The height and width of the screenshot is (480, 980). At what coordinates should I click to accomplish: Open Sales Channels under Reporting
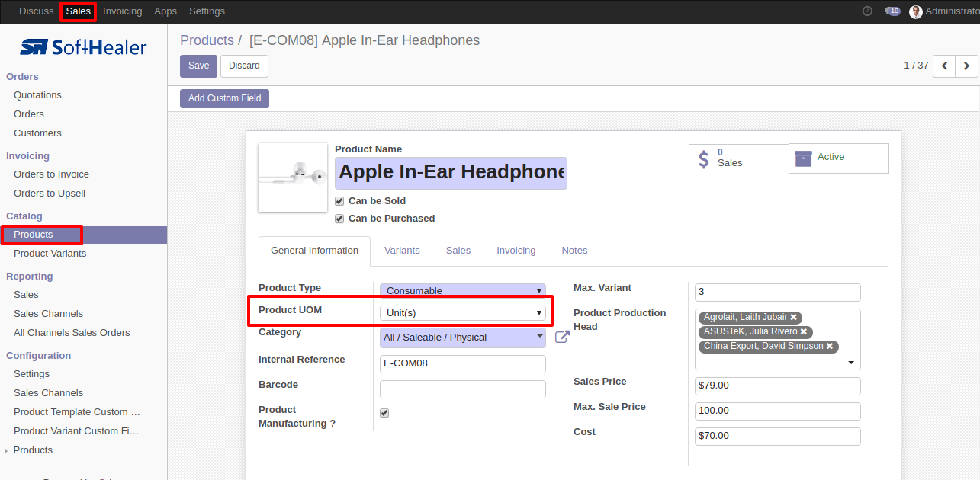(48, 314)
